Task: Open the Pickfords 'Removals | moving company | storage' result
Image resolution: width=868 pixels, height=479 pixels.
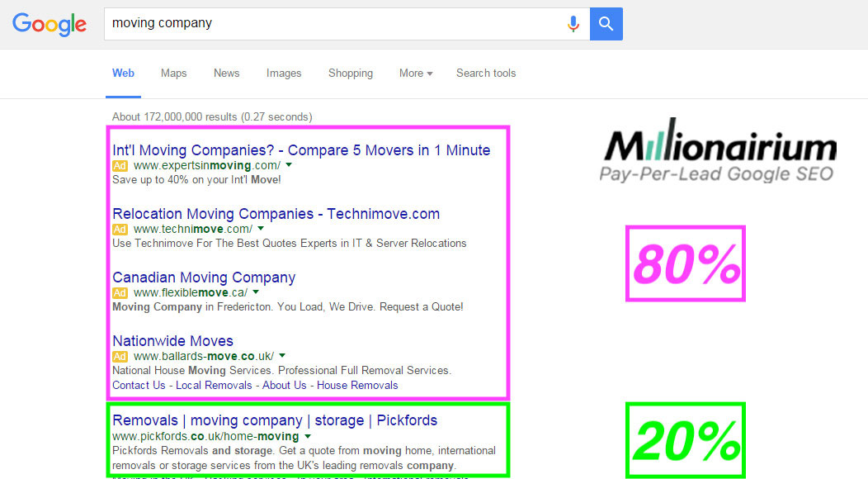Action: tap(275, 421)
